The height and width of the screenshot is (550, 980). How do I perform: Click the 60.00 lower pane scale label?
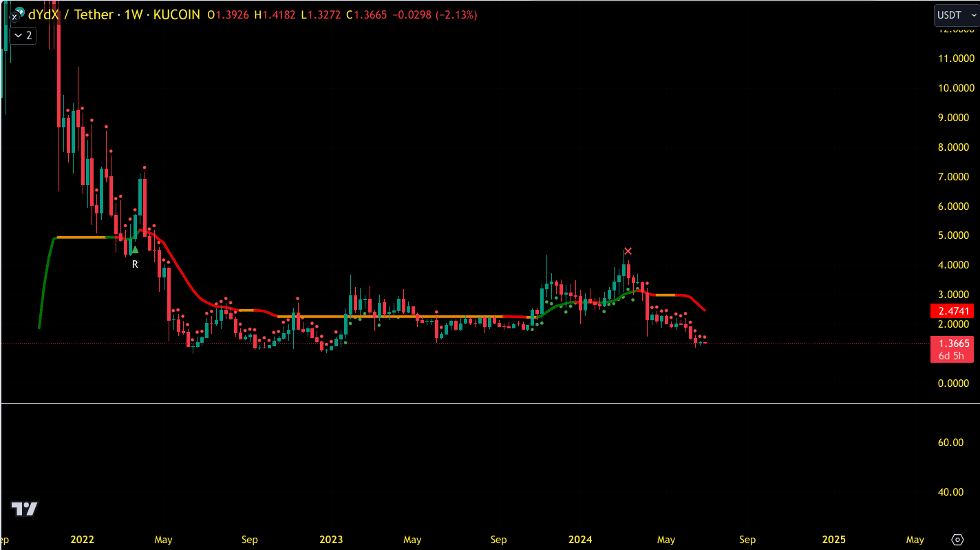coord(951,442)
